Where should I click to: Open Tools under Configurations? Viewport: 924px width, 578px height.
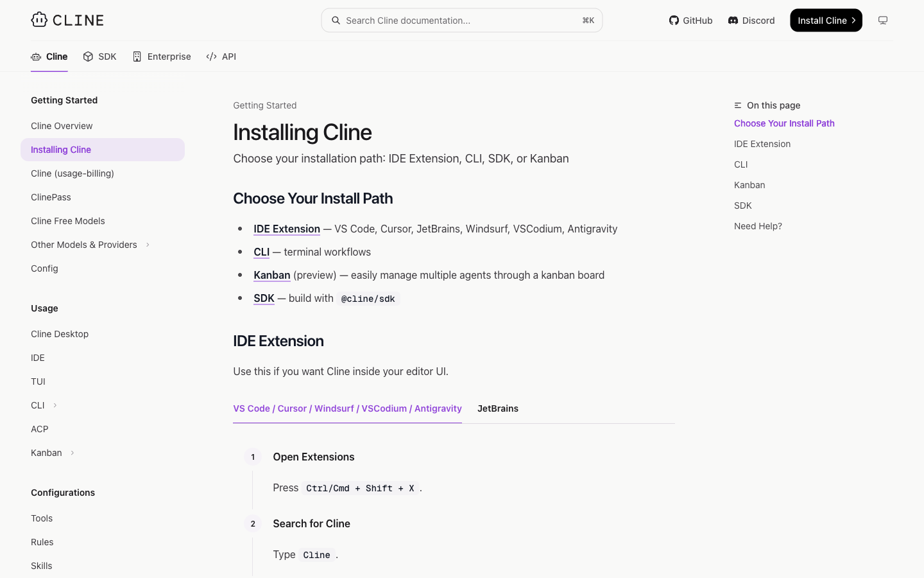42,518
